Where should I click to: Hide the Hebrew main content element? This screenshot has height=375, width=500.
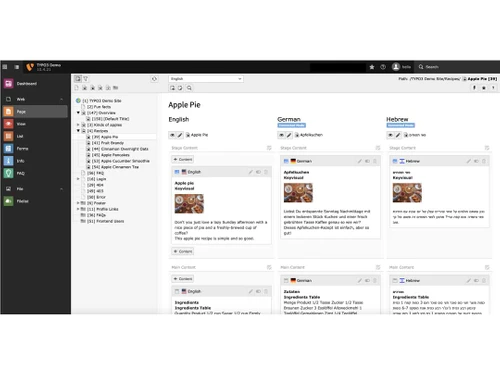476,281
